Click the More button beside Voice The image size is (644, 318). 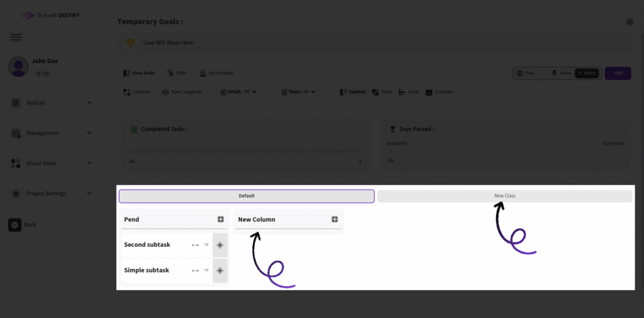[587, 73]
